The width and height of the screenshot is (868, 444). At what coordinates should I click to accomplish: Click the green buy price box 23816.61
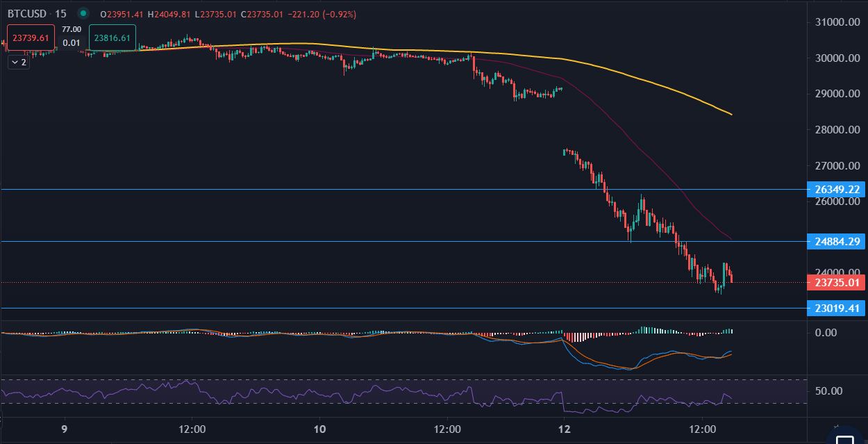(112, 38)
